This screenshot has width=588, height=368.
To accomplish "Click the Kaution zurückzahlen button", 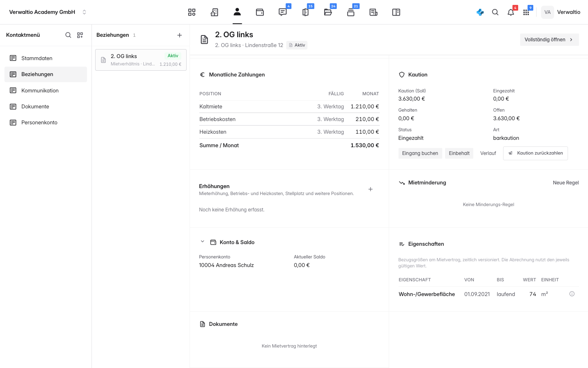I will point(535,153).
